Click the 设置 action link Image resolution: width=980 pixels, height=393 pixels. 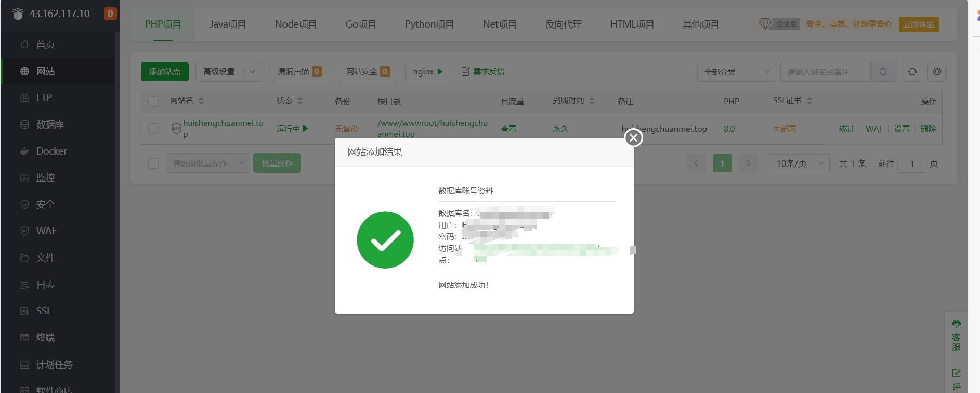click(x=902, y=129)
